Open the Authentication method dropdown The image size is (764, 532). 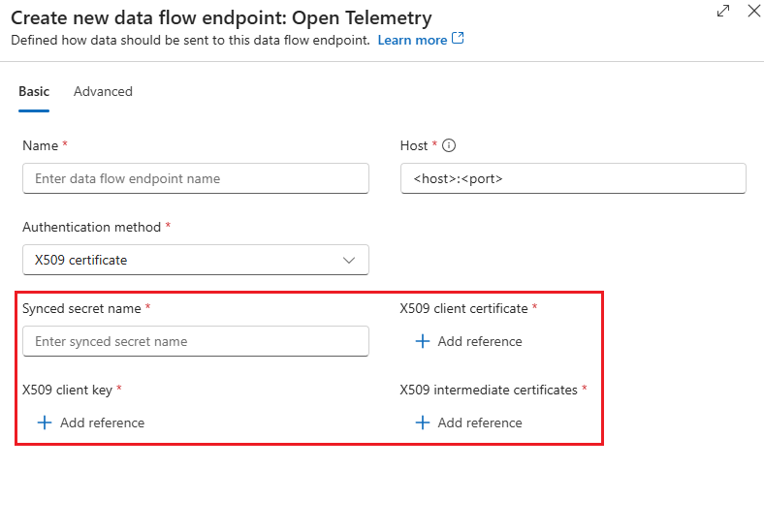(x=195, y=260)
